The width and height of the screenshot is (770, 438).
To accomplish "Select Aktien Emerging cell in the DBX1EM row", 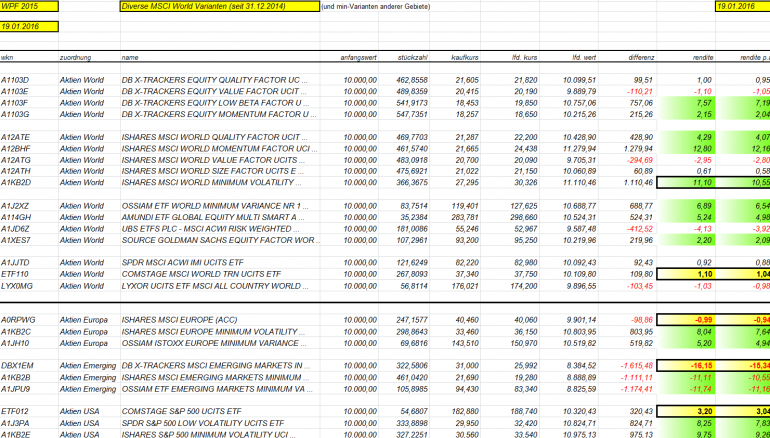I will coord(89,366).
